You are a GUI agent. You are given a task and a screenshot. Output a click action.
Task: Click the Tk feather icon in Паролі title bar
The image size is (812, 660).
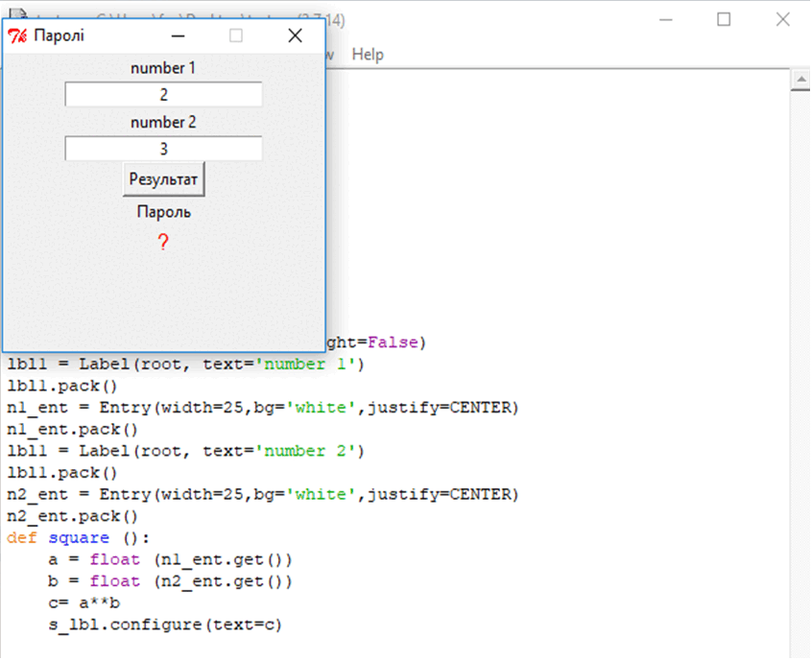tap(17, 36)
